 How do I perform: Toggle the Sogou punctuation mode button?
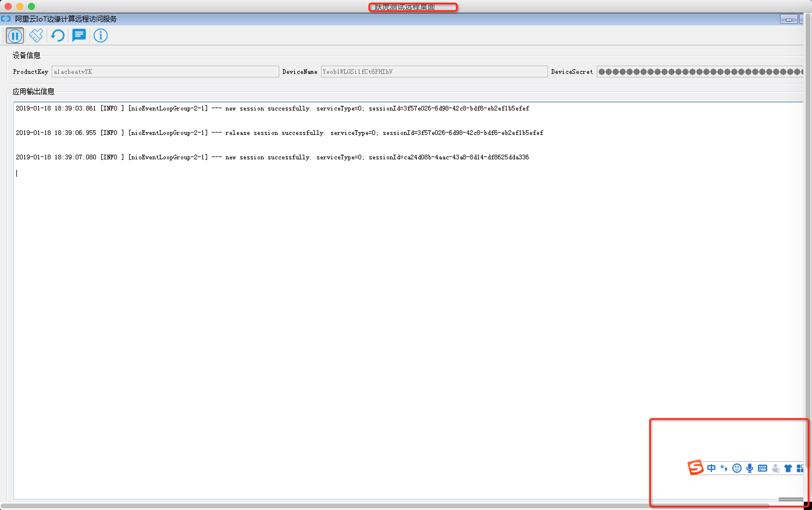tap(724, 468)
